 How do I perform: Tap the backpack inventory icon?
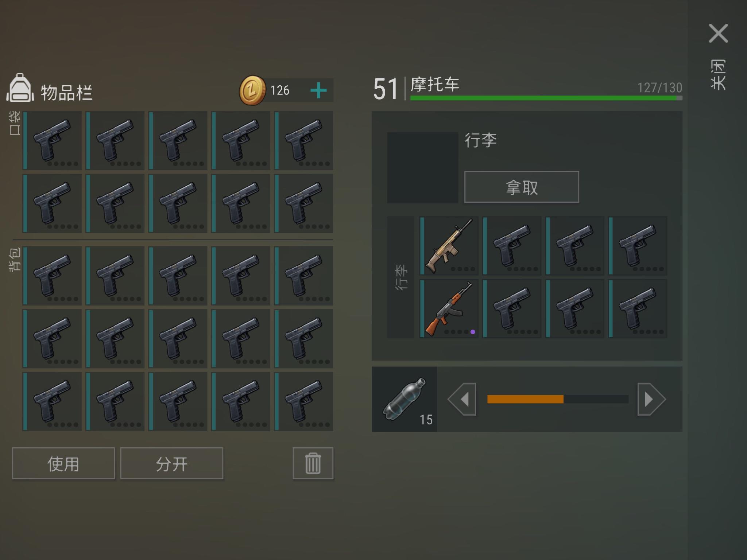pyautogui.click(x=20, y=88)
